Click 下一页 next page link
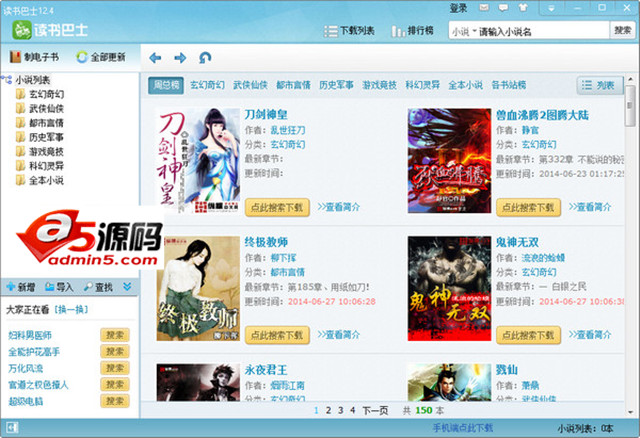 pos(375,410)
